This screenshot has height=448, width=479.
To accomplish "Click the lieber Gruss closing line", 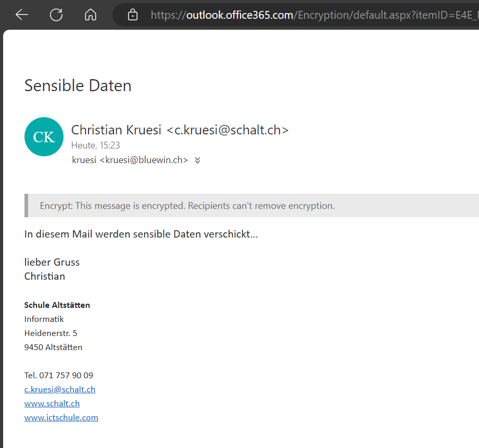I will (x=52, y=262).
